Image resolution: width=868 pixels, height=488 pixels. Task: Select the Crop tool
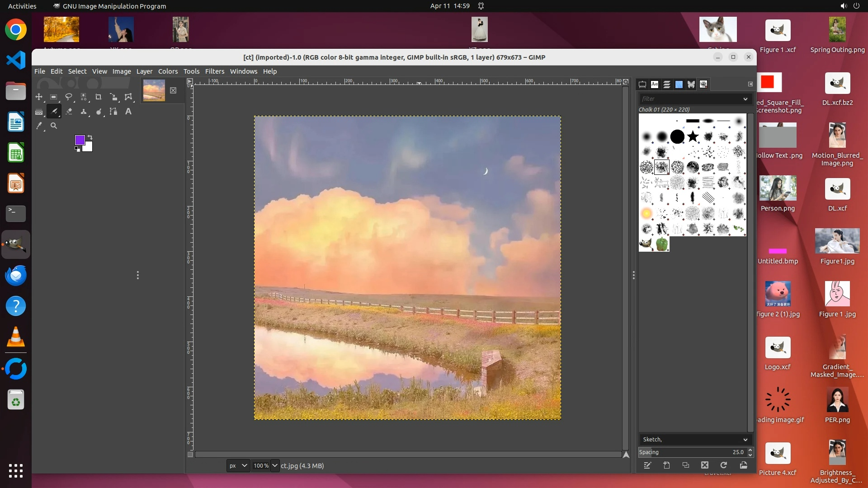click(98, 97)
